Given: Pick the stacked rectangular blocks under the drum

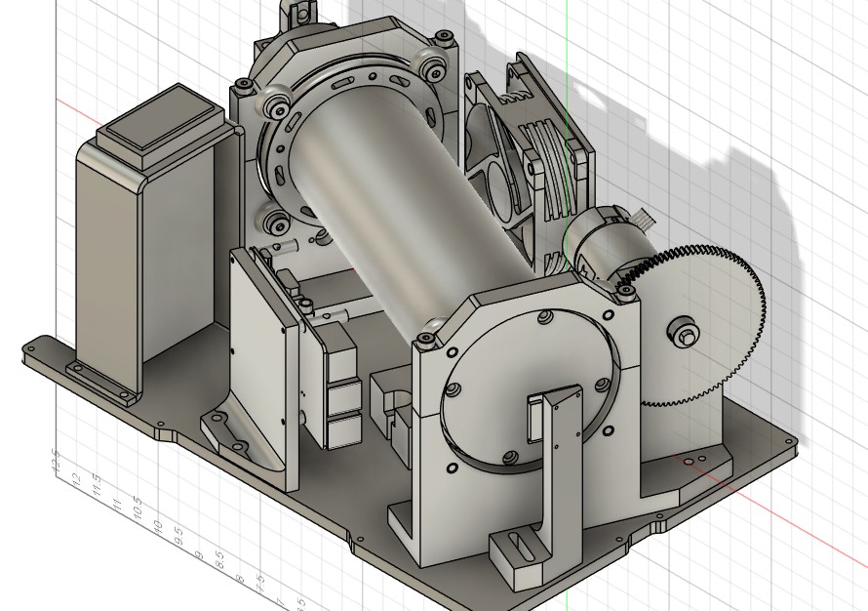Looking at the screenshot, I should point(341,390).
